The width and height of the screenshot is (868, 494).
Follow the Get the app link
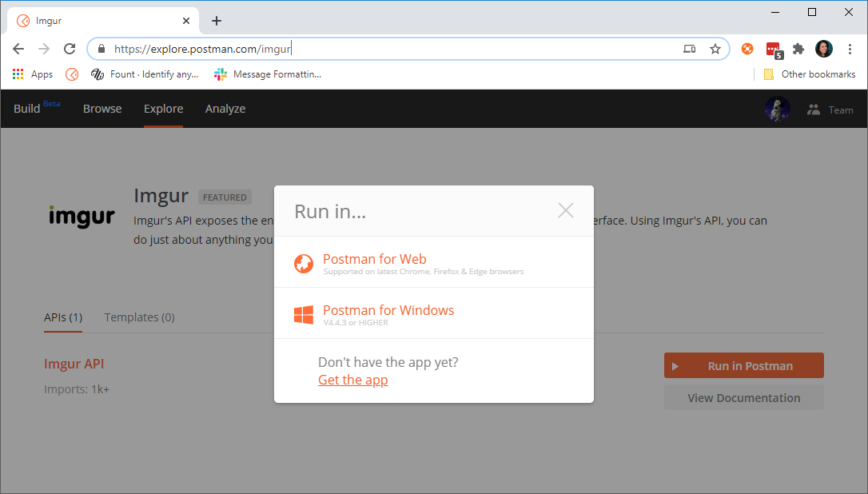point(353,380)
